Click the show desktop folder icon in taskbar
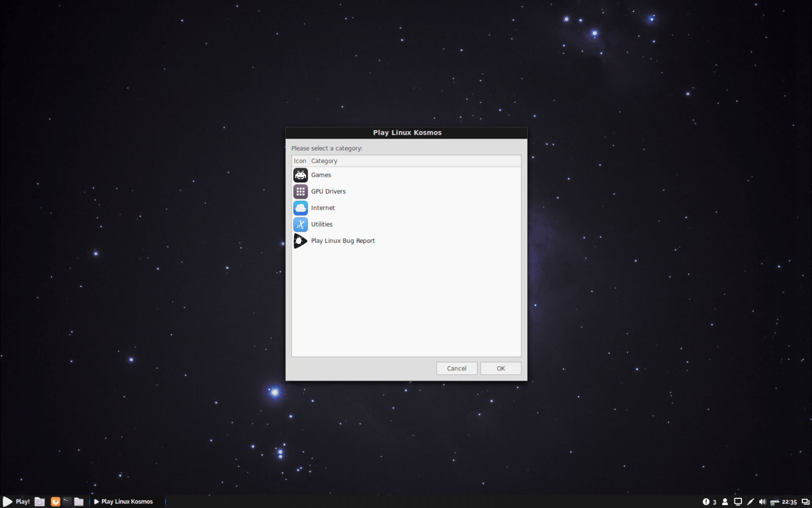The height and width of the screenshot is (508, 812). click(x=40, y=502)
